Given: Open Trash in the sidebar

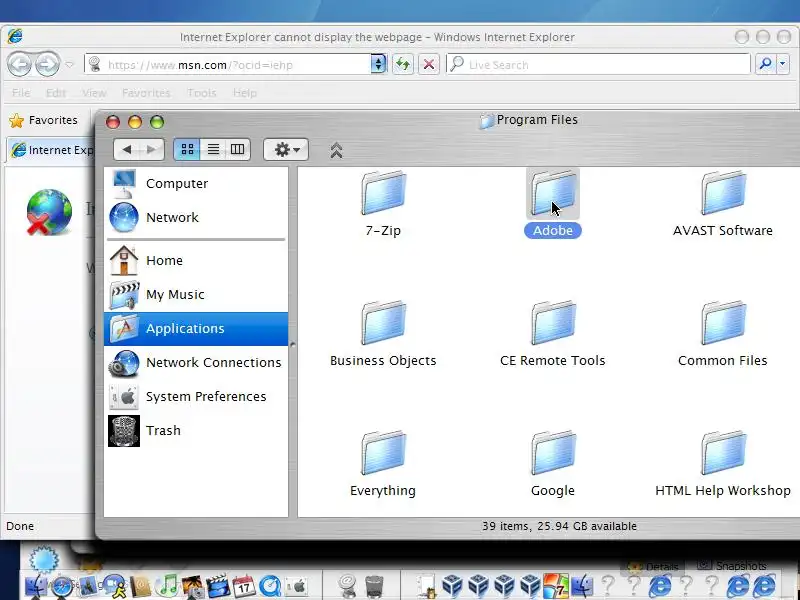Looking at the screenshot, I should tap(196, 431).
